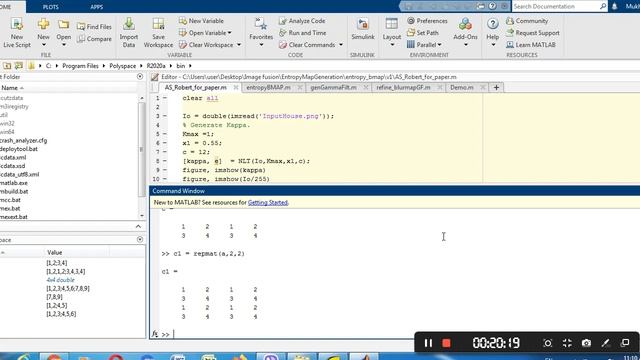Select the Demo.m editor tab
The height and width of the screenshot is (360, 640).
click(462, 87)
